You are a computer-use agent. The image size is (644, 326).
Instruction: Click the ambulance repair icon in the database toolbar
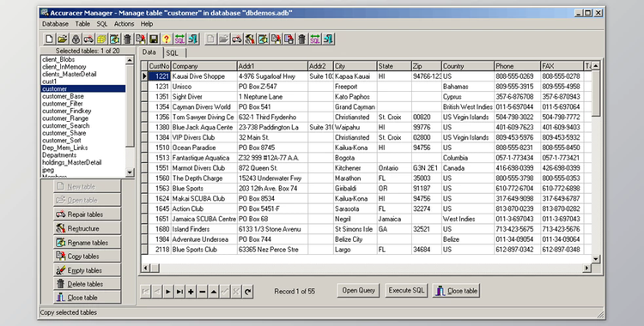(88, 39)
